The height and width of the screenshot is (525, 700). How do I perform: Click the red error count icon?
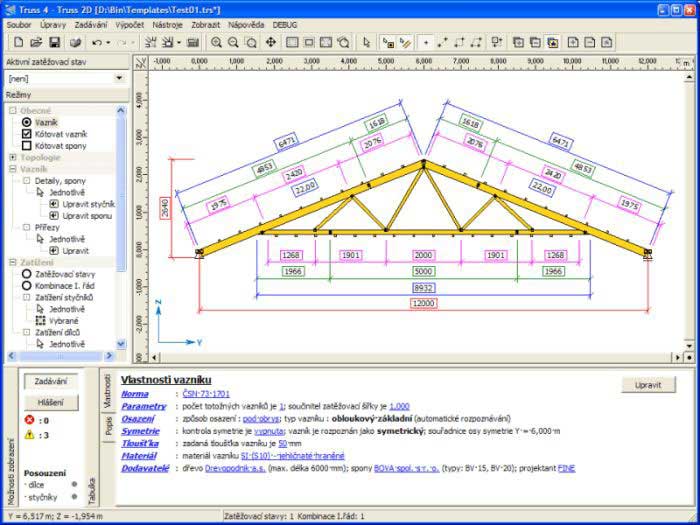coord(30,420)
